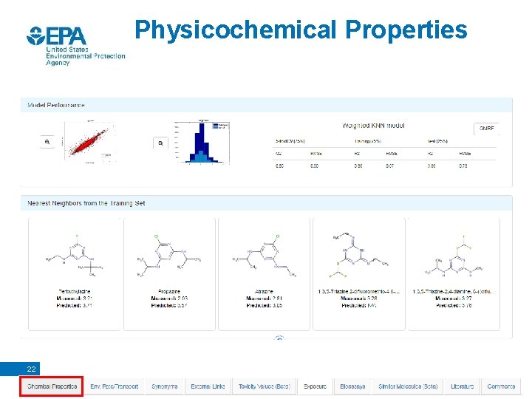Open the QMRF report button
This screenshot has height=399, width=532.
486,129
